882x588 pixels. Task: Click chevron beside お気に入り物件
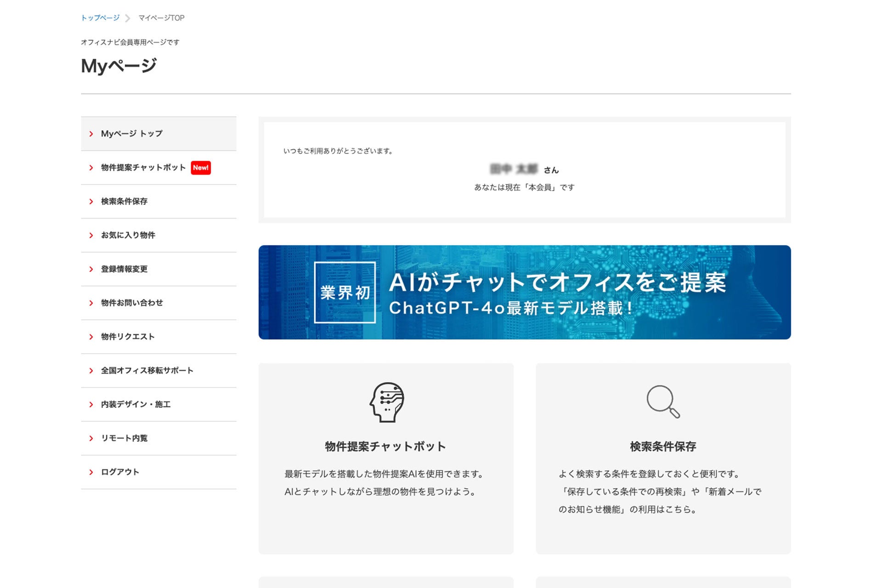pos(91,235)
